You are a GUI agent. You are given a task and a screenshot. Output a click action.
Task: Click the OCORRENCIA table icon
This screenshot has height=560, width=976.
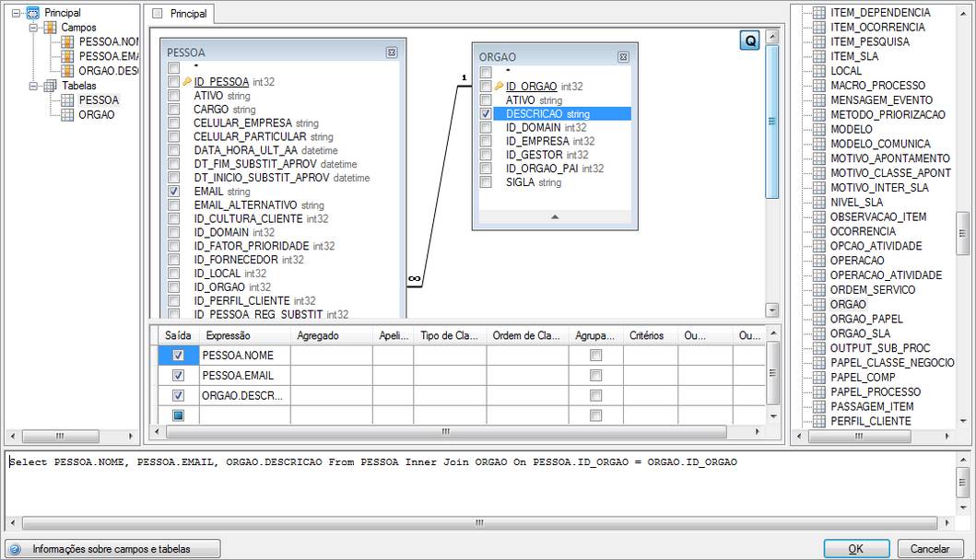coord(819,231)
